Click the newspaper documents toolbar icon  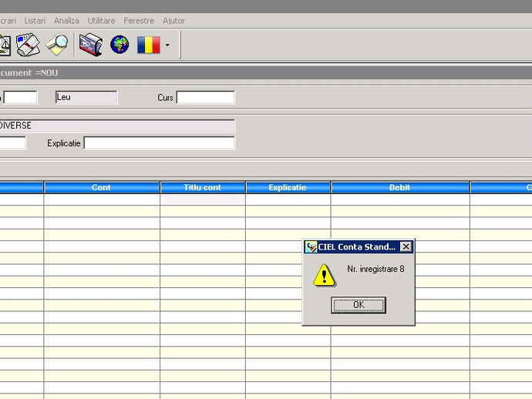pyautogui.click(x=29, y=45)
